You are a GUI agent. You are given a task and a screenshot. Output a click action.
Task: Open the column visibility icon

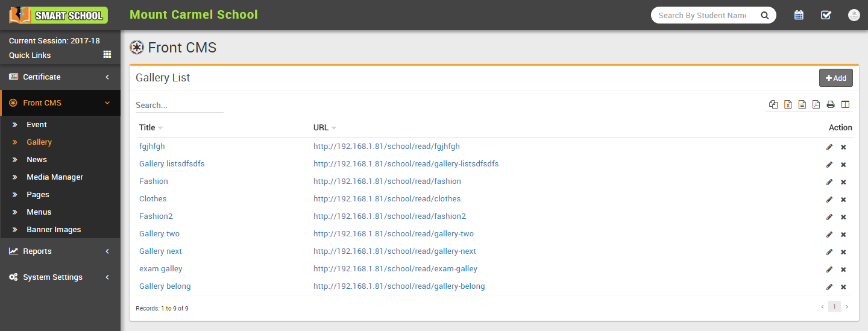point(845,104)
